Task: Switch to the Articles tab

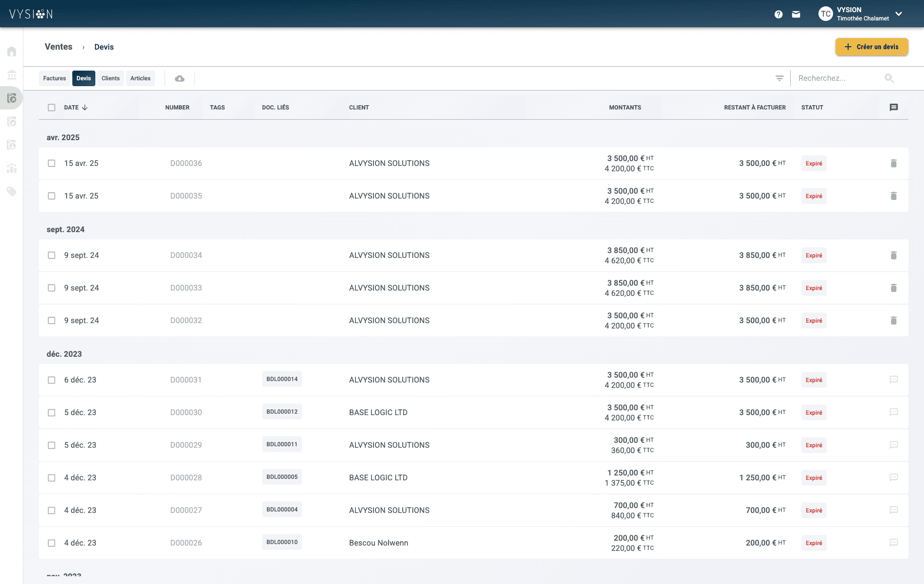Action: pos(141,78)
